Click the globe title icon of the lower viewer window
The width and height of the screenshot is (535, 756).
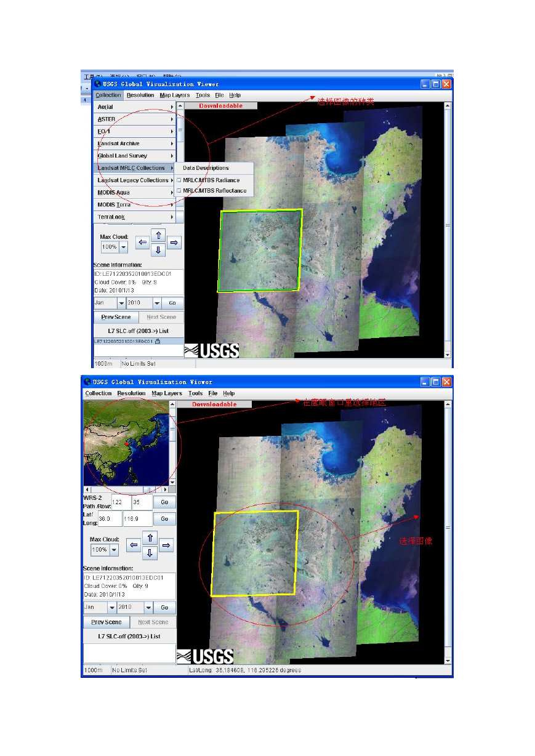point(87,382)
